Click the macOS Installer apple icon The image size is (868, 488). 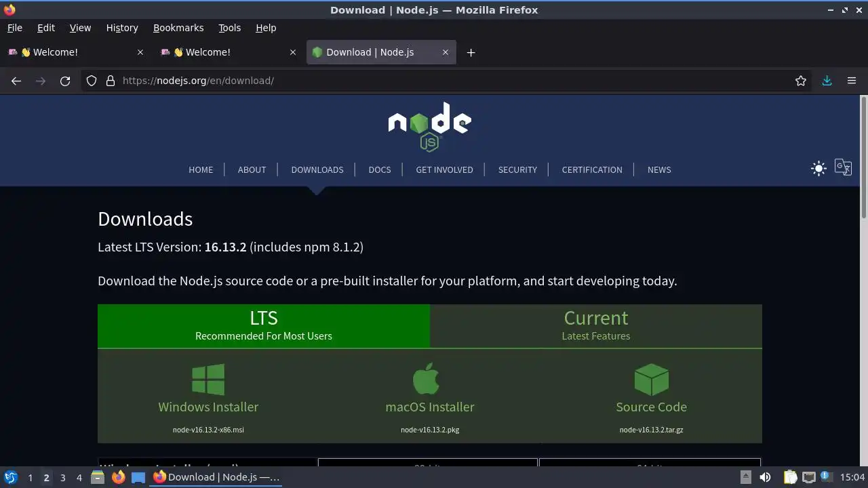click(x=427, y=378)
